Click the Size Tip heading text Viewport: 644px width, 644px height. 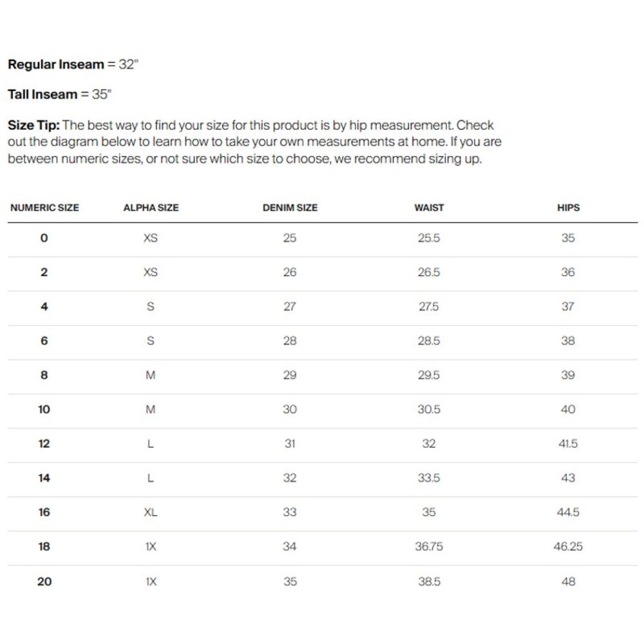tap(33, 126)
